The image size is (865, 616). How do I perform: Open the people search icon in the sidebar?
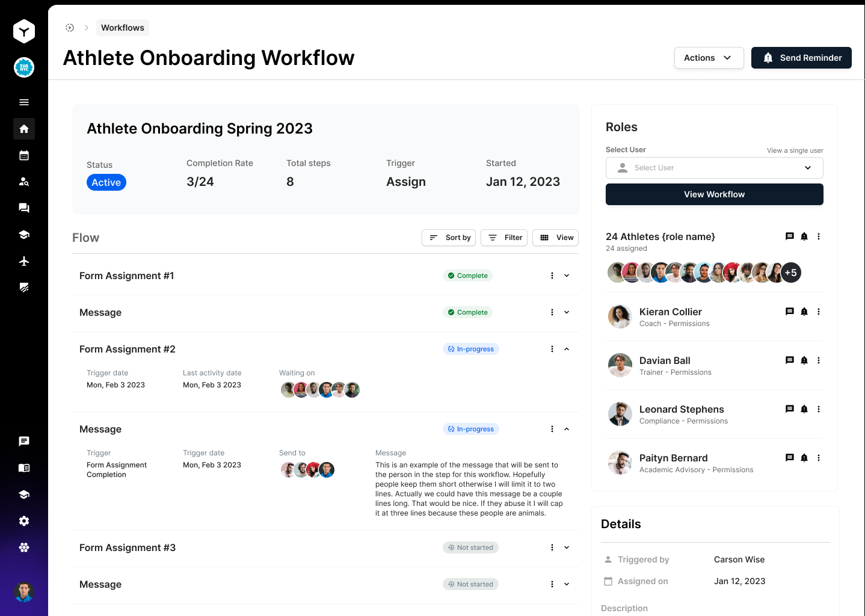24,181
